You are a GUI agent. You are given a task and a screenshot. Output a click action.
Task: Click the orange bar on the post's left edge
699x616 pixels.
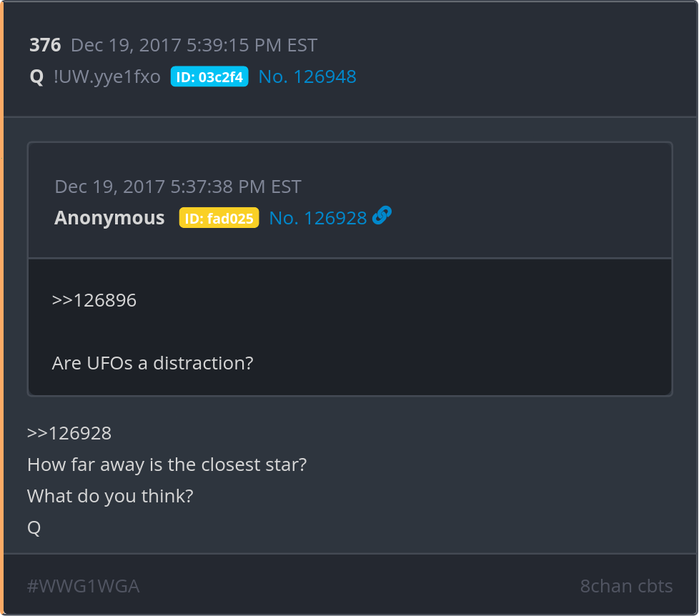coord(2,307)
